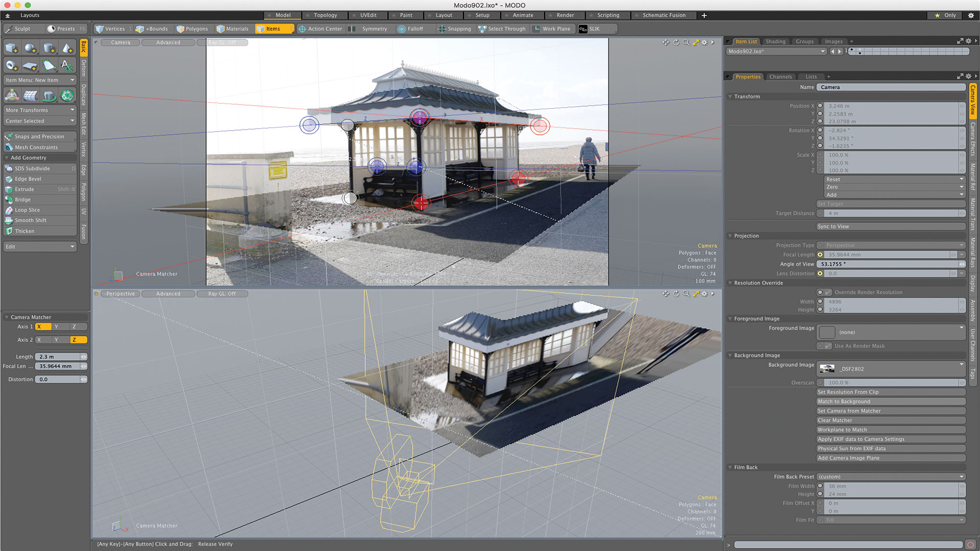The height and width of the screenshot is (551, 980).
Task: Toggle Ray GL Off in Perspective viewport
Action: pyautogui.click(x=222, y=294)
